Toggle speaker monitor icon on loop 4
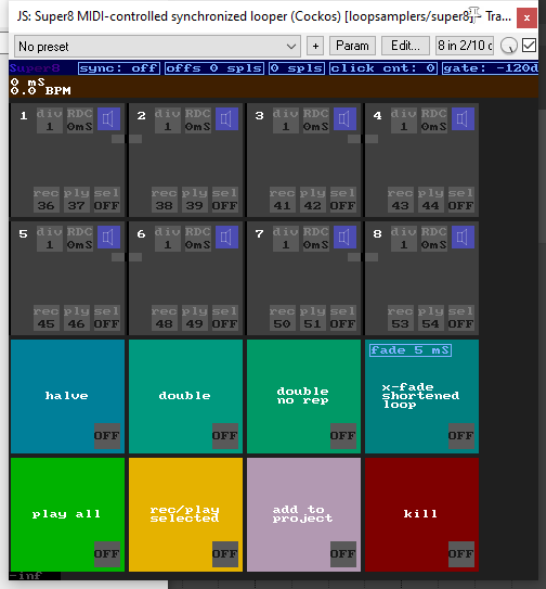546x589 pixels. click(x=463, y=119)
